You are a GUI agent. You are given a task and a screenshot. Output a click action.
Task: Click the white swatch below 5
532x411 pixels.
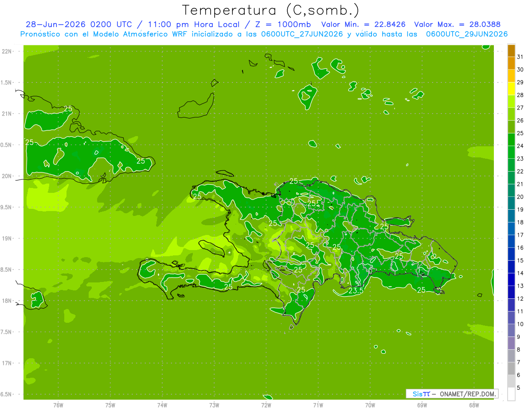pyautogui.click(x=511, y=394)
